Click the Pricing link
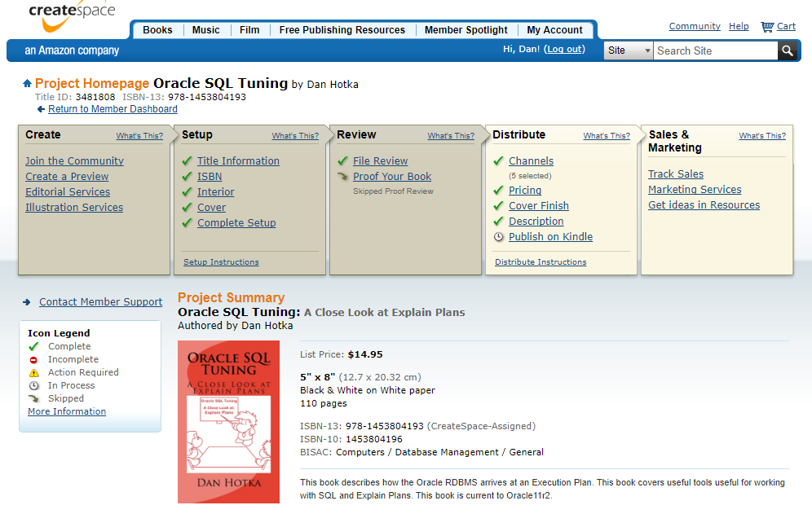 [524, 191]
